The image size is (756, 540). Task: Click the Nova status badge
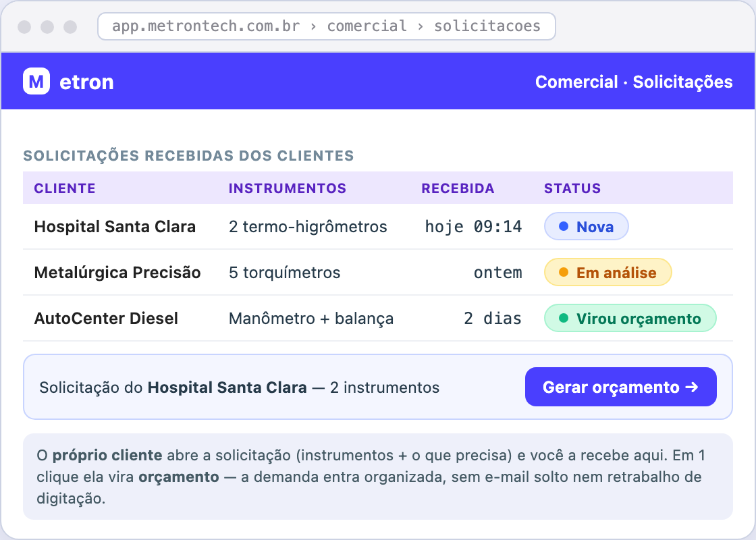click(x=587, y=226)
